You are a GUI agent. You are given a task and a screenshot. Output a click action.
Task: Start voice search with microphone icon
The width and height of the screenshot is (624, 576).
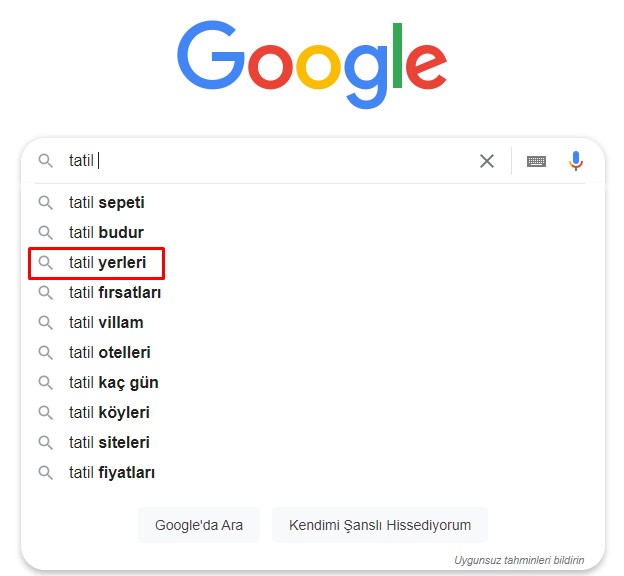575,161
